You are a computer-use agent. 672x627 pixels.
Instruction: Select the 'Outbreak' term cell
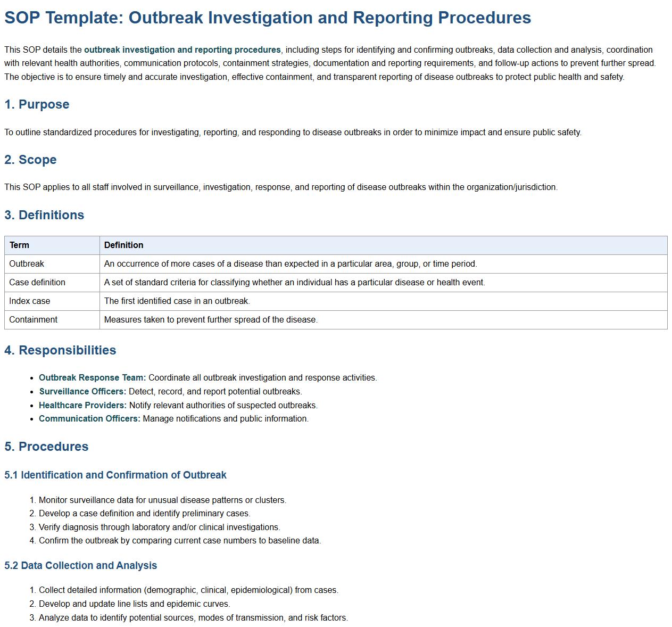click(27, 263)
